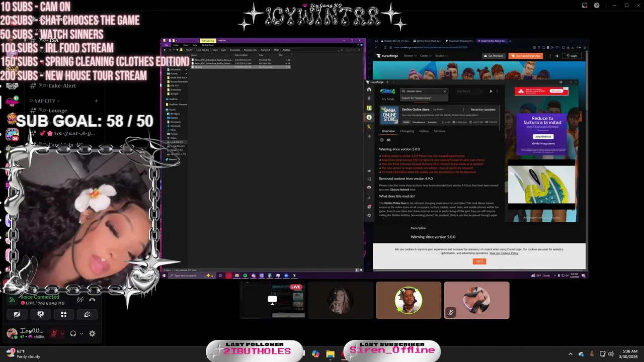This screenshot has height=362, width=644.
Task: Open microphone input options chevron
Action: click(62, 334)
